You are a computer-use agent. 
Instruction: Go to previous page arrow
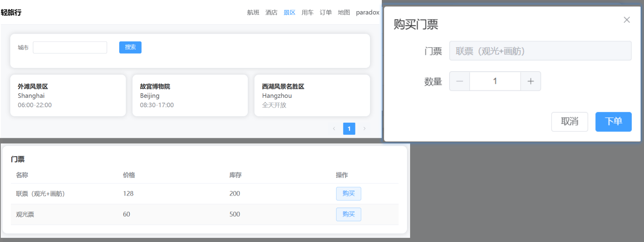pyautogui.click(x=334, y=129)
